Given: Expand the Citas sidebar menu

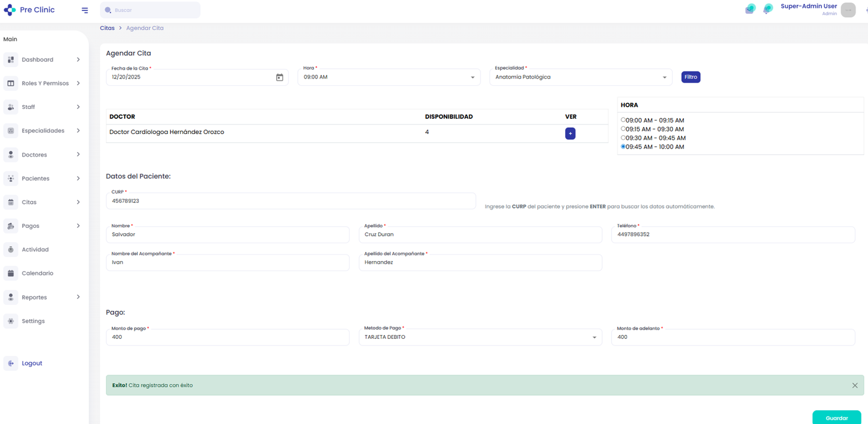Looking at the screenshot, I should pyautogui.click(x=42, y=202).
